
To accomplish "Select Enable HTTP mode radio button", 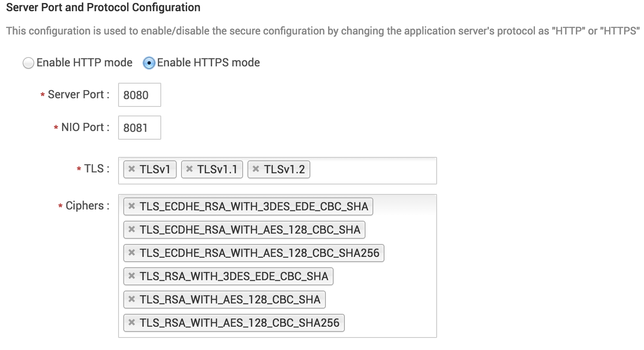I will [28, 63].
